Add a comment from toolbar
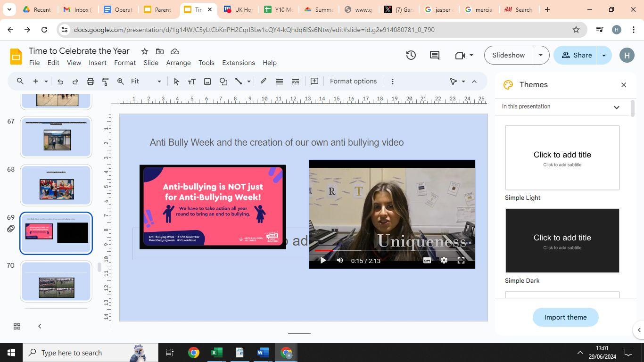The height and width of the screenshot is (362, 644). coord(314,82)
